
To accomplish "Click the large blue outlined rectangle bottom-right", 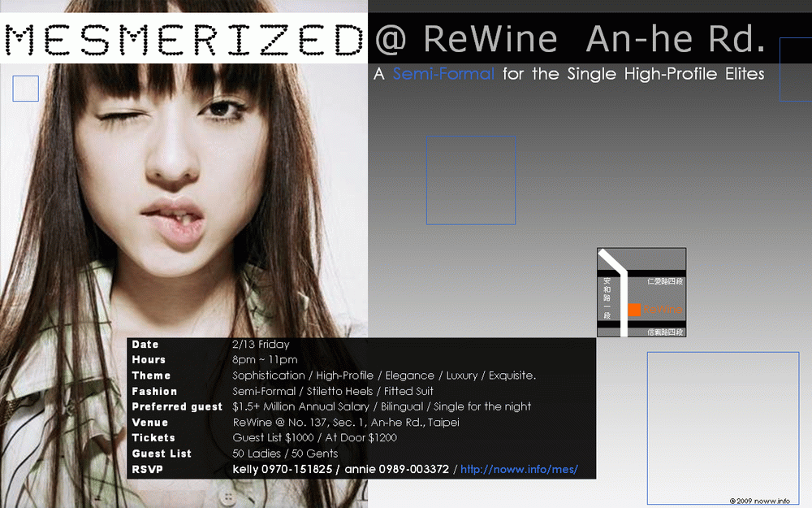I will point(723,428).
